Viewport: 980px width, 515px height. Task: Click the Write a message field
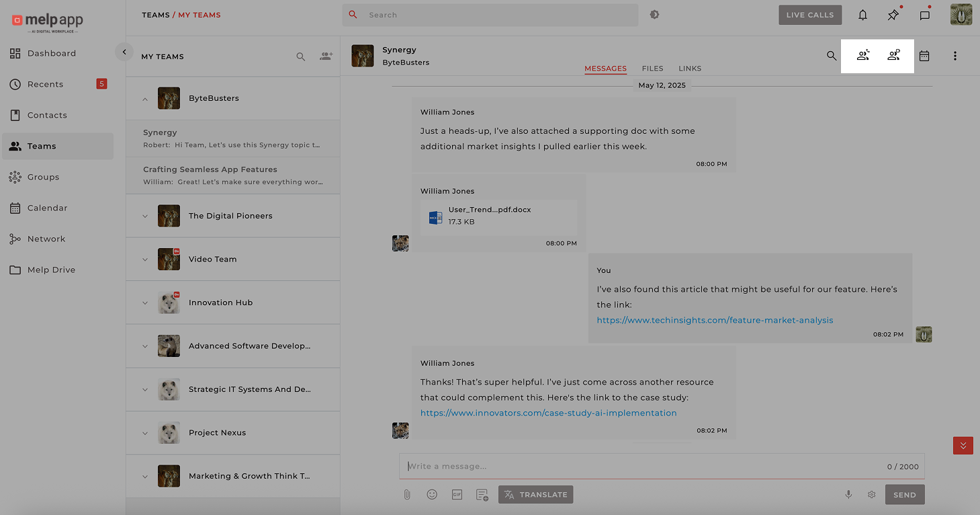click(x=638, y=467)
